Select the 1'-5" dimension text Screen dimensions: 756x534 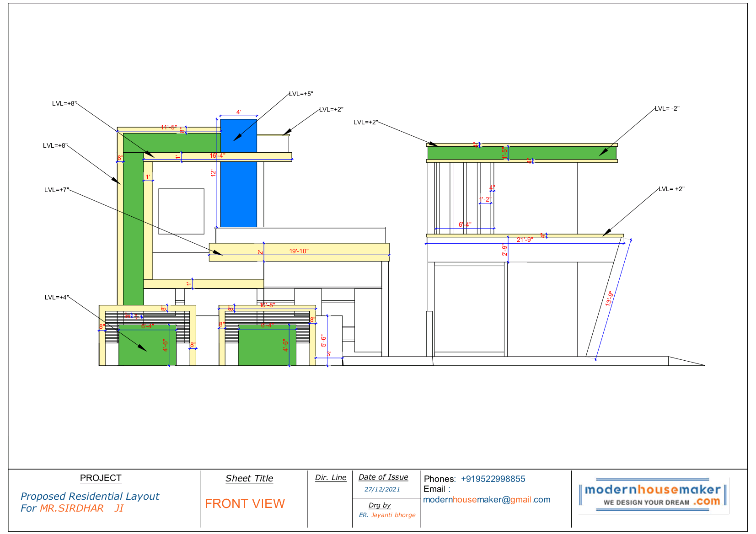[x=505, y=153]
